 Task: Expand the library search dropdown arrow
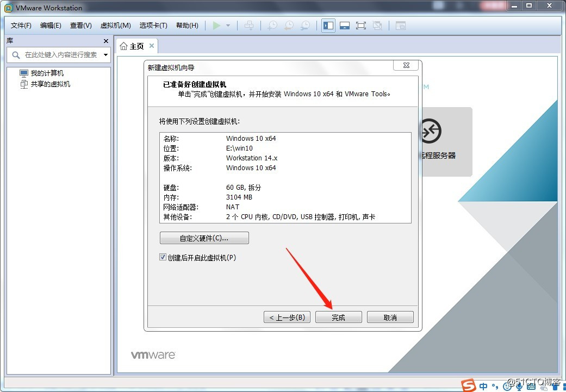[106, 55]
